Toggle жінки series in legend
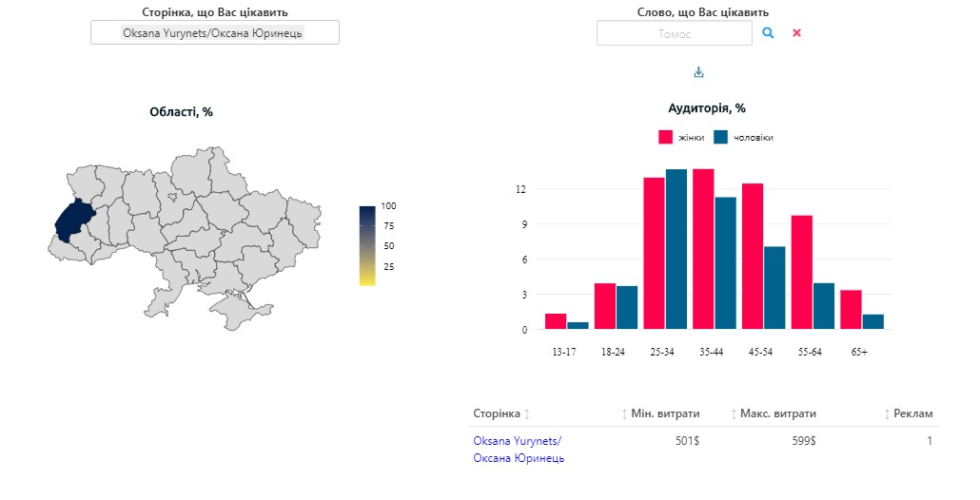The width and height of the screenshot is (980, 500). coord(682,138)
